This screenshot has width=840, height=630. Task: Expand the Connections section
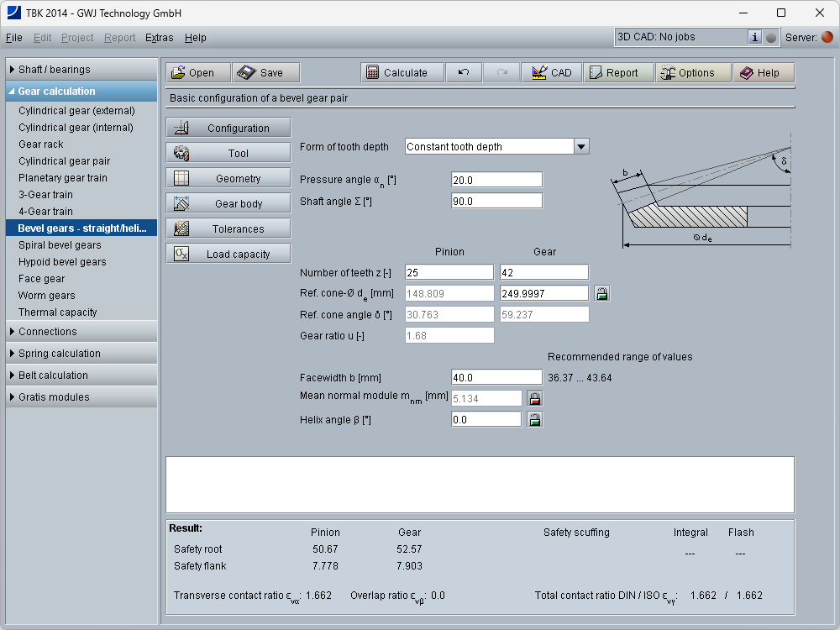point(47,332)
